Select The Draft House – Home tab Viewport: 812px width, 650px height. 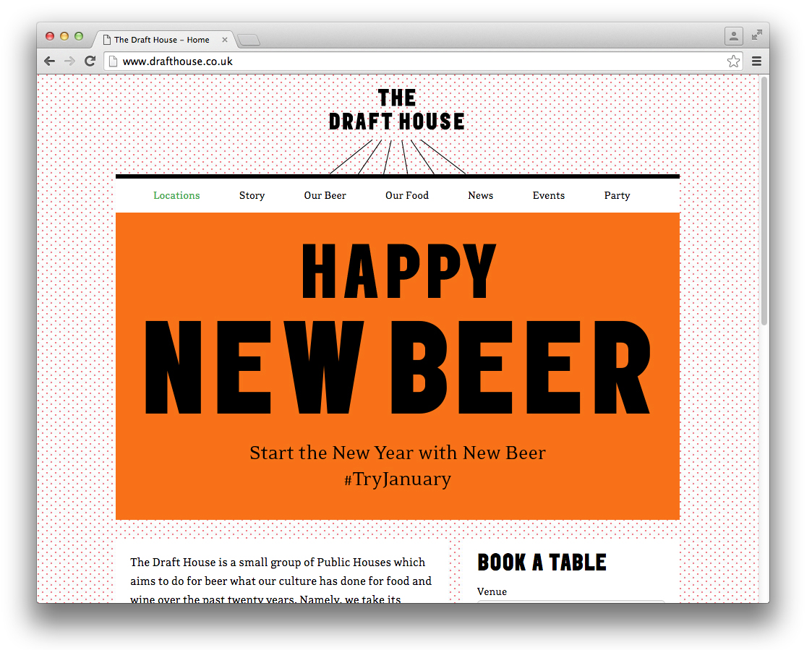pos(162,40)
